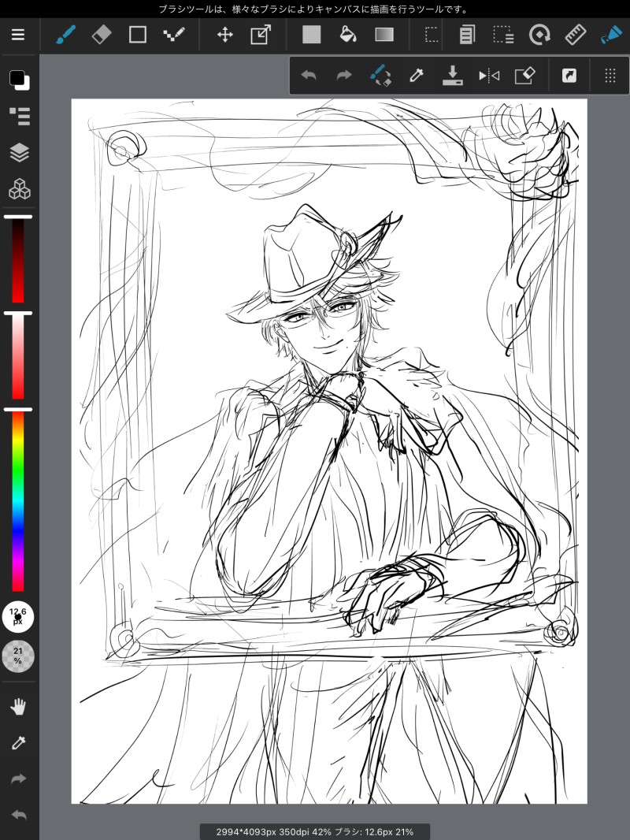This screenshot has height=840, width=630.
Task: Click sidebar redo arrow
Action: click(18, 779)
